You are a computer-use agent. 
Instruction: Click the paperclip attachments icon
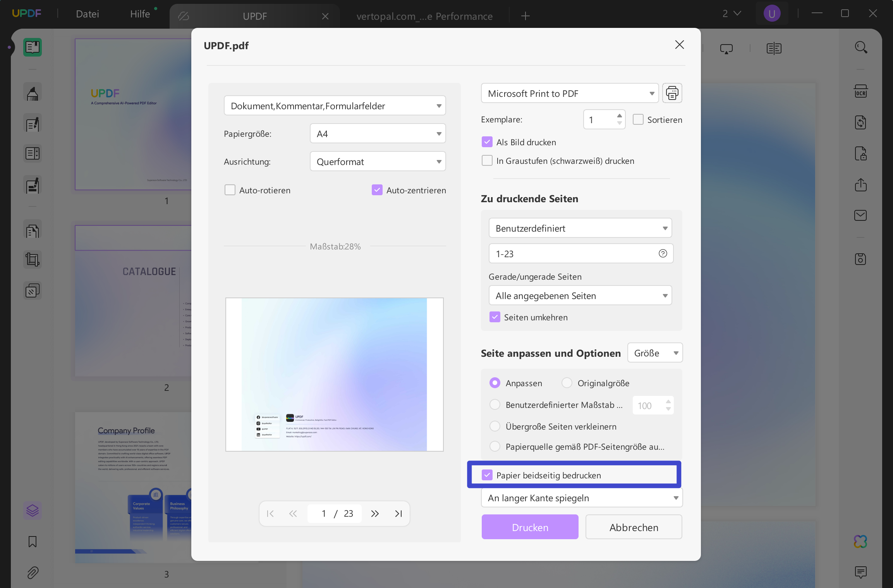33,573
